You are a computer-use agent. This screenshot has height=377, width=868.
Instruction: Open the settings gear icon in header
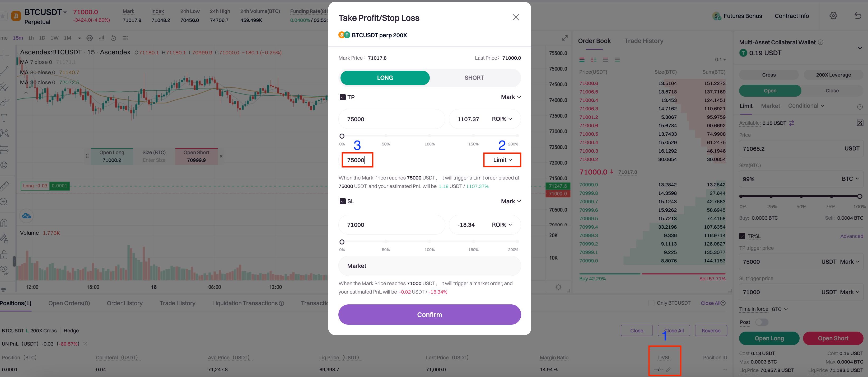(833, 16)
